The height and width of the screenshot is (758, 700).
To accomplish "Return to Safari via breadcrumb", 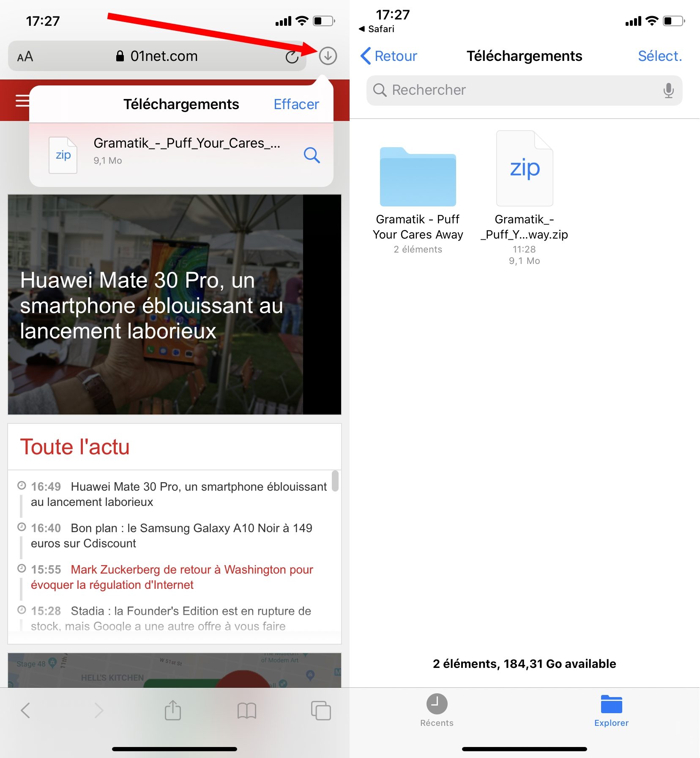I will [x=376, y=29].
